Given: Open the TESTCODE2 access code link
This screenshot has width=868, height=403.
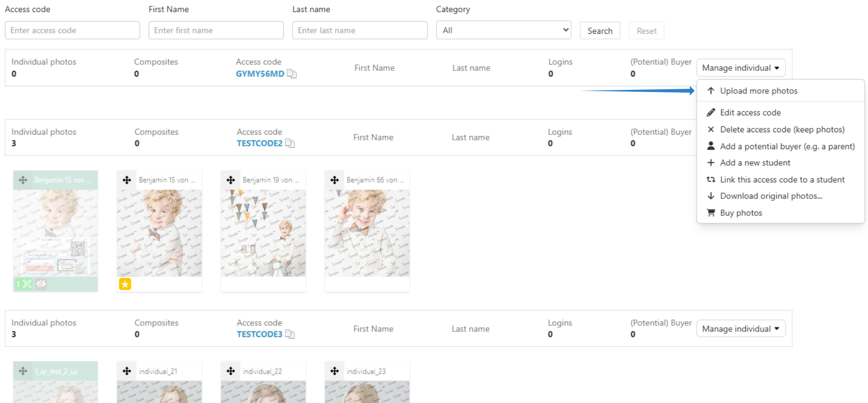Looking at the screenshot, I should [259, 143].
